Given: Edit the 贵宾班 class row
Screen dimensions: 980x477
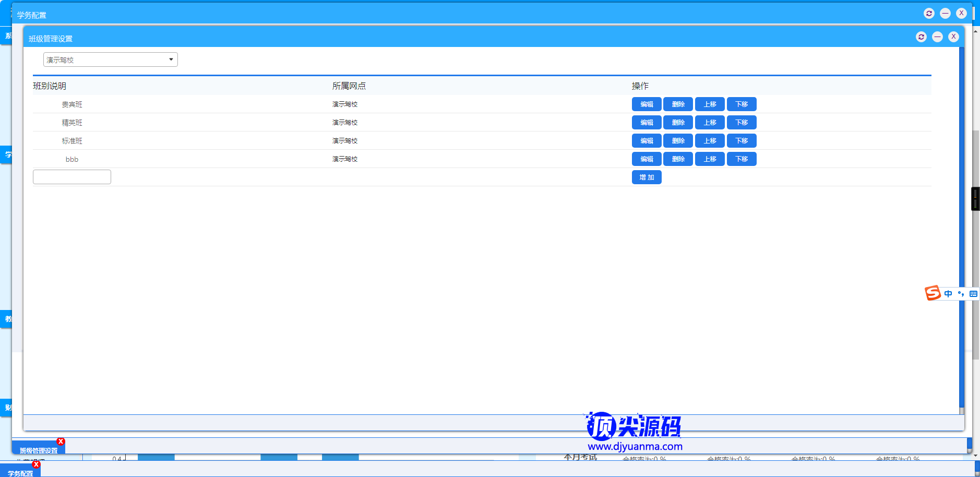Looking at the screenshot, I should click(x=647, y=104).
